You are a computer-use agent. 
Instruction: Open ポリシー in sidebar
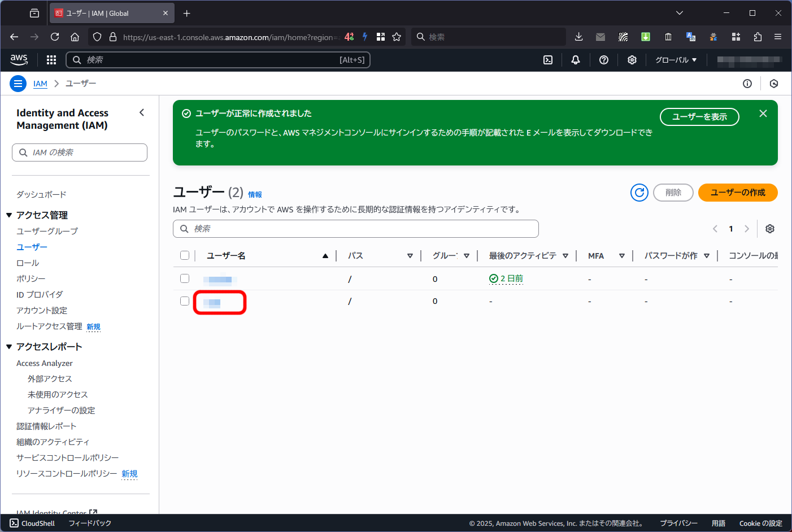click(31, 278)
